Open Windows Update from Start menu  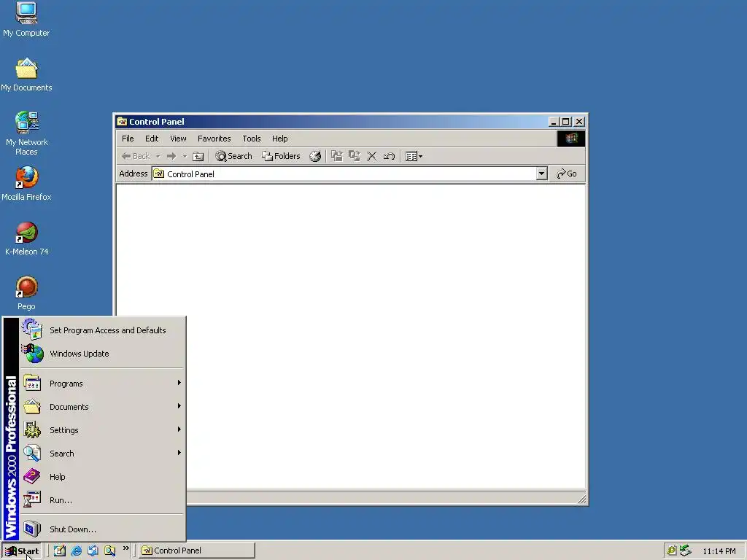point(102,354)
